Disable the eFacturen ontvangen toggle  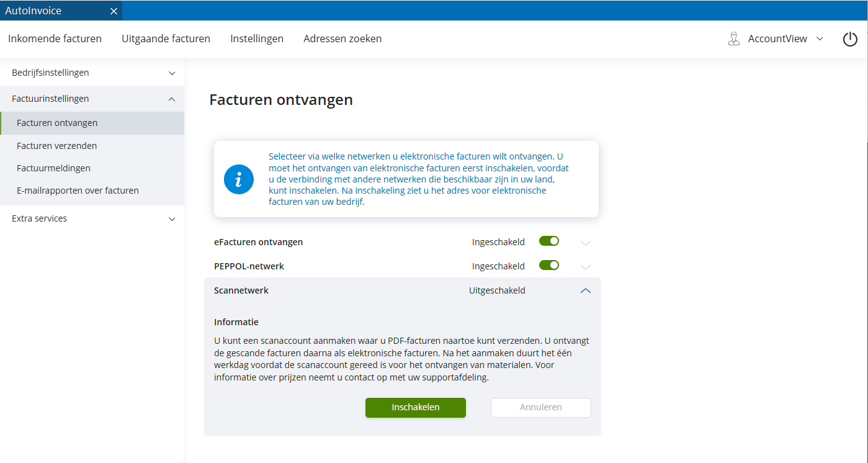click(x=549, y=241)
